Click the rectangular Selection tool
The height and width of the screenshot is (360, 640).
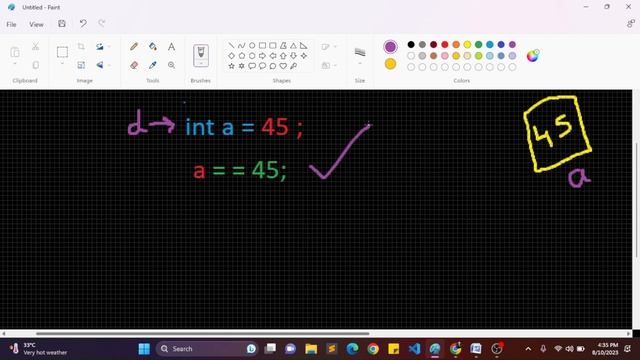click(62, 52)
